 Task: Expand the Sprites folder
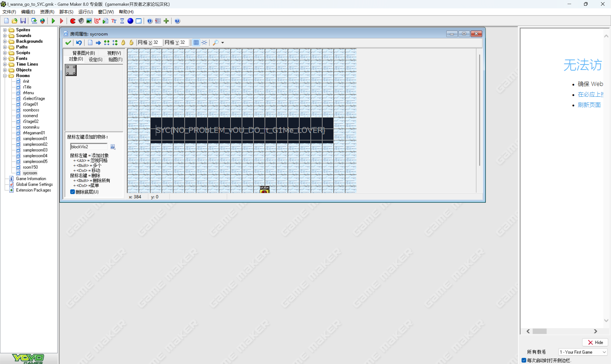[5, 30]
